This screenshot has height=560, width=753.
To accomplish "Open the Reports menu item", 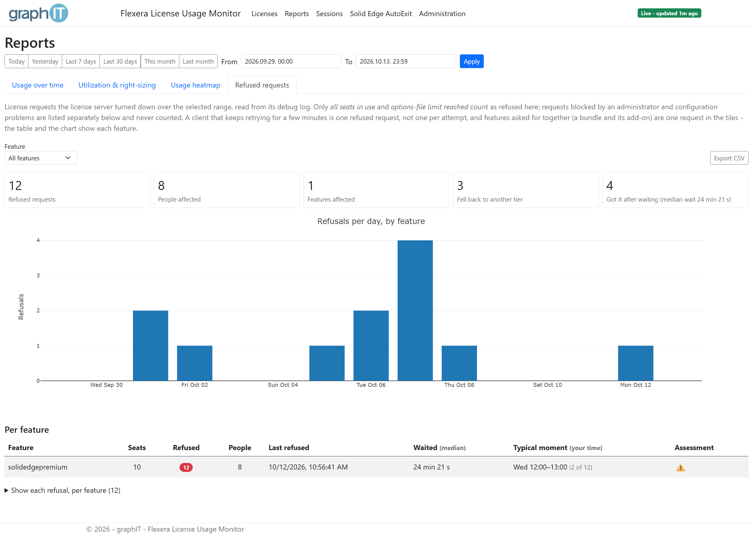I will [296, 13].
